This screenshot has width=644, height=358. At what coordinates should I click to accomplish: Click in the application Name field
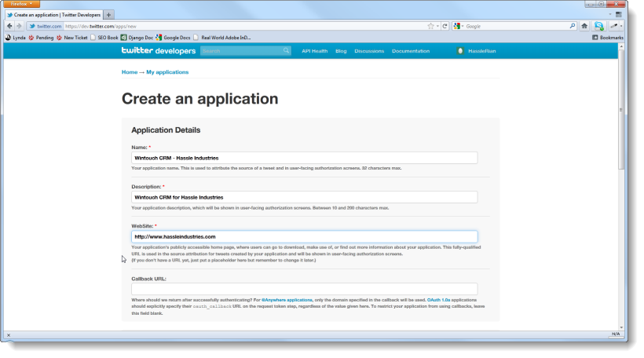[x=305, y=158]
